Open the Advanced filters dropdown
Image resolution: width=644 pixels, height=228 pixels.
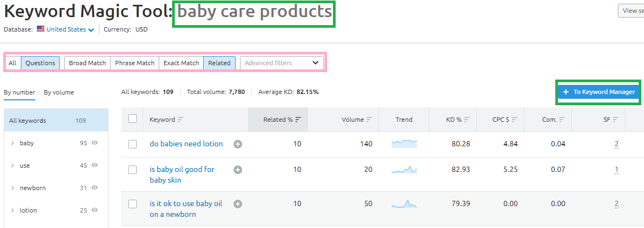282,63
